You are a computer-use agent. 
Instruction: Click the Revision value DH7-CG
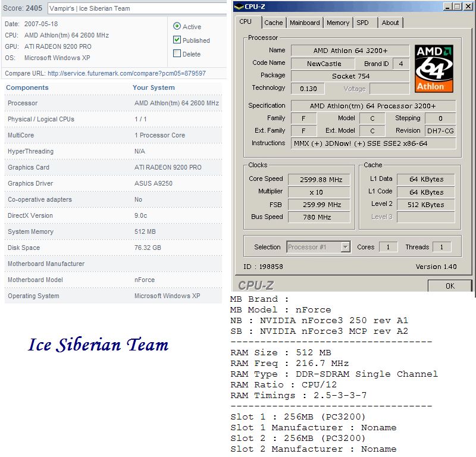tap(440, 130)
